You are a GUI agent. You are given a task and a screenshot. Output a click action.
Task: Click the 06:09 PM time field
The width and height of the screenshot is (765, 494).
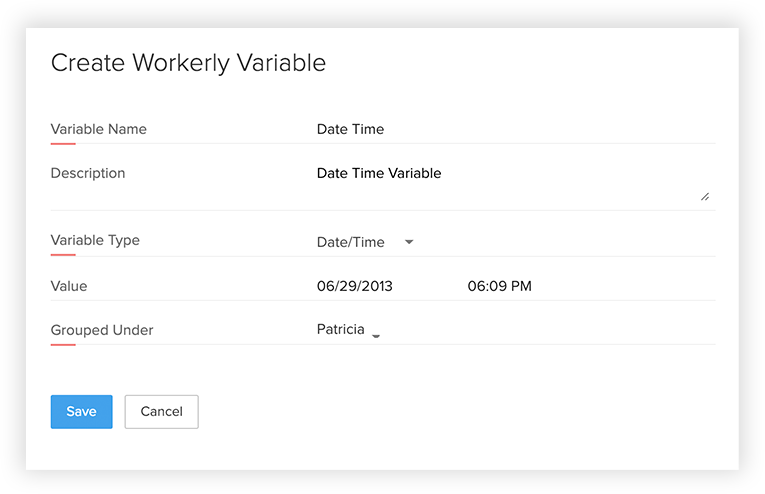[x=499, y=286]
